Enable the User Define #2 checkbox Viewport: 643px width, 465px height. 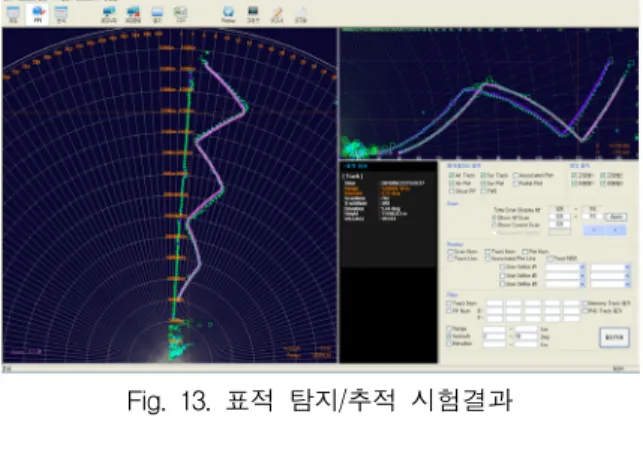[x=502, y=276]
